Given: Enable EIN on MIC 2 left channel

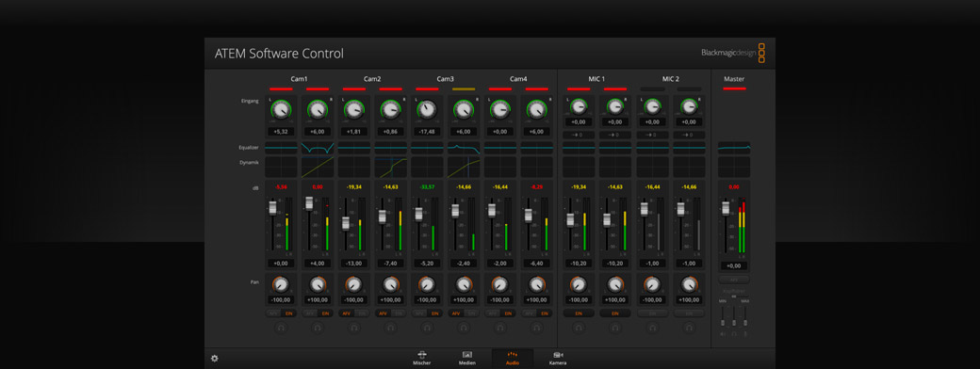Looking at the screenshot, I should (652, 313).
